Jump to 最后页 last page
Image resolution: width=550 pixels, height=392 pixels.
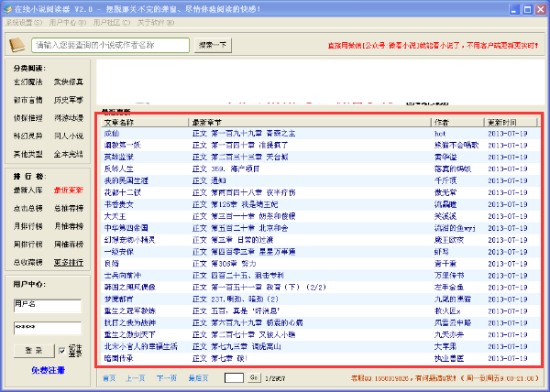pos(197,377)
